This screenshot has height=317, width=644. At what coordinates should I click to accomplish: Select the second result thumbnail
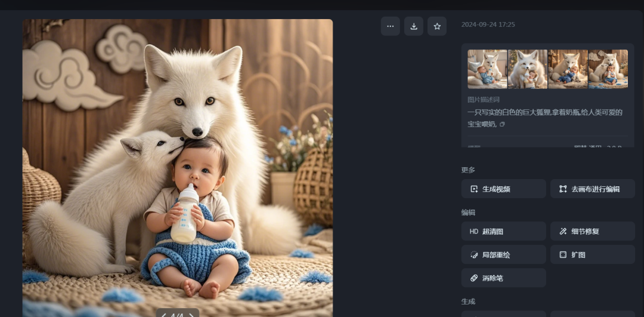(x=527, y=69)
